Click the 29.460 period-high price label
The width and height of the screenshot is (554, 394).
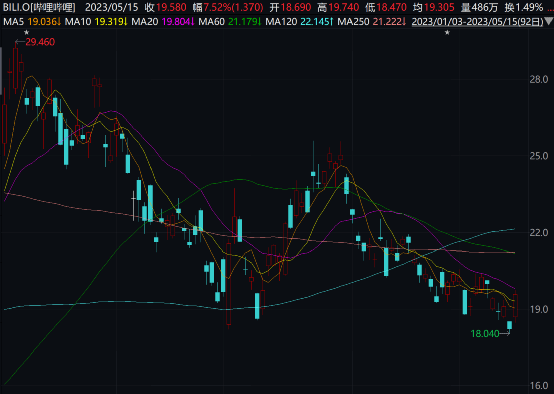coord(40,42)
